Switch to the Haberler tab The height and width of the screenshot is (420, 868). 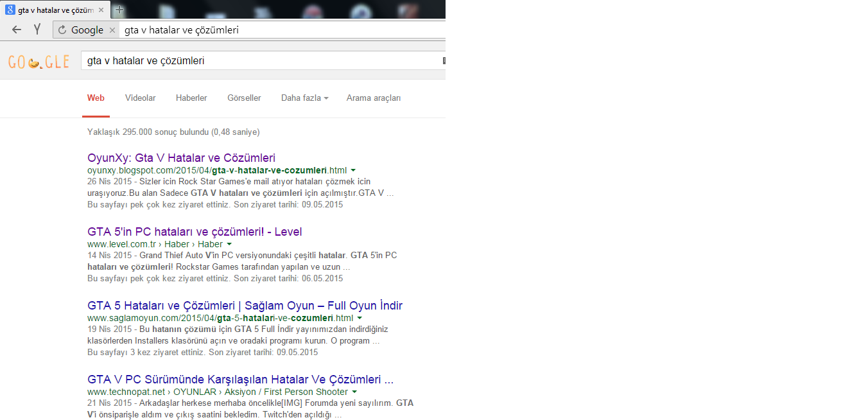(191, 98)
